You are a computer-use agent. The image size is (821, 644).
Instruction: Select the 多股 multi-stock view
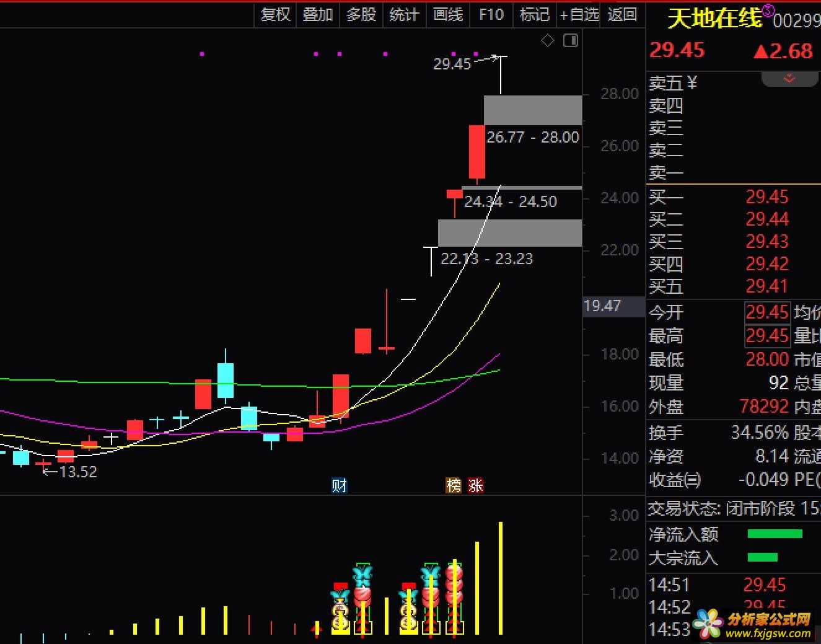[361, 14]
